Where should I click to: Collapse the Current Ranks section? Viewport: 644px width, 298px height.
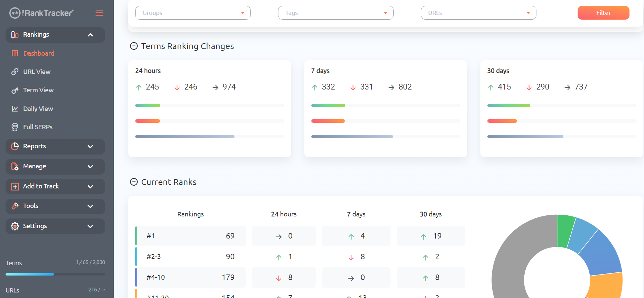(134, 182)
